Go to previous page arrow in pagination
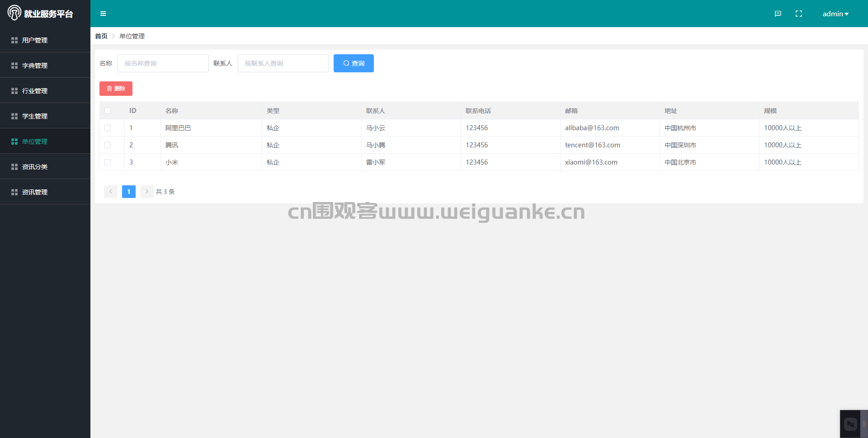868x438 pixels. pyautogui.click(x=111, y=192)
